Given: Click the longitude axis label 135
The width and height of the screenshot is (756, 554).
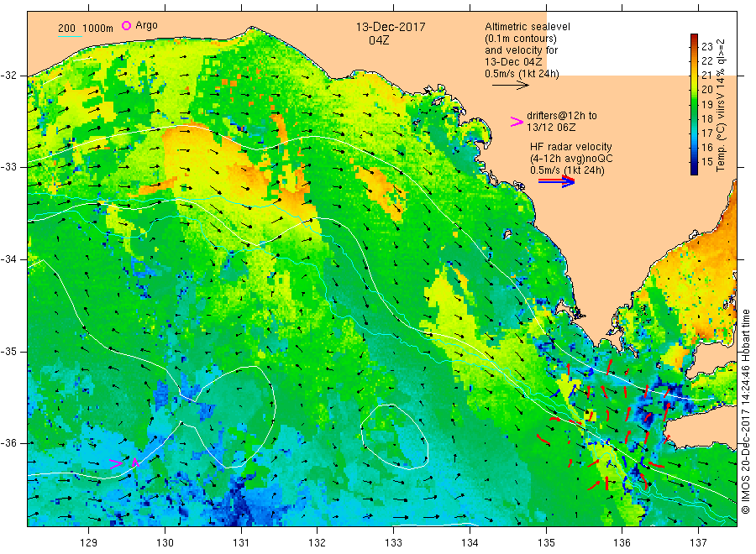Looking at the screenshot, I should (546, 543).
